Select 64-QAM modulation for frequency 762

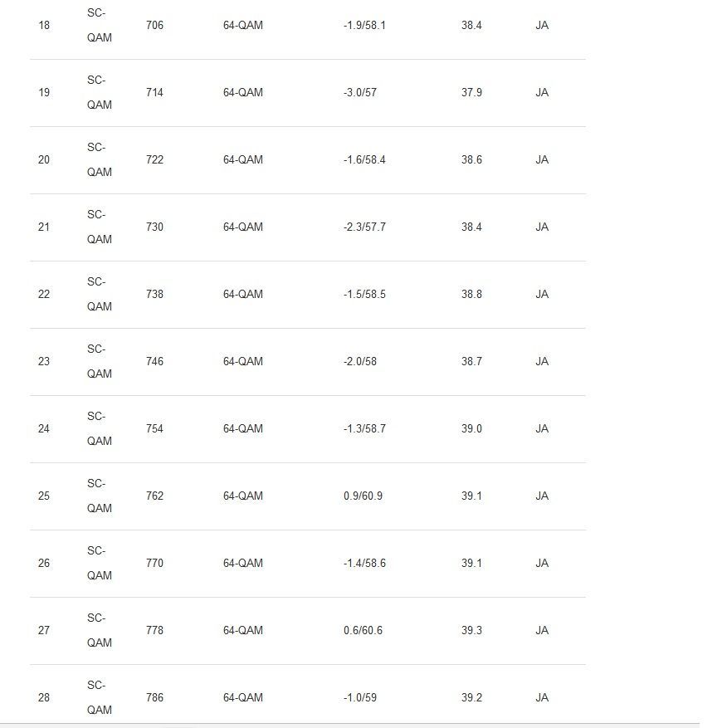242,496
